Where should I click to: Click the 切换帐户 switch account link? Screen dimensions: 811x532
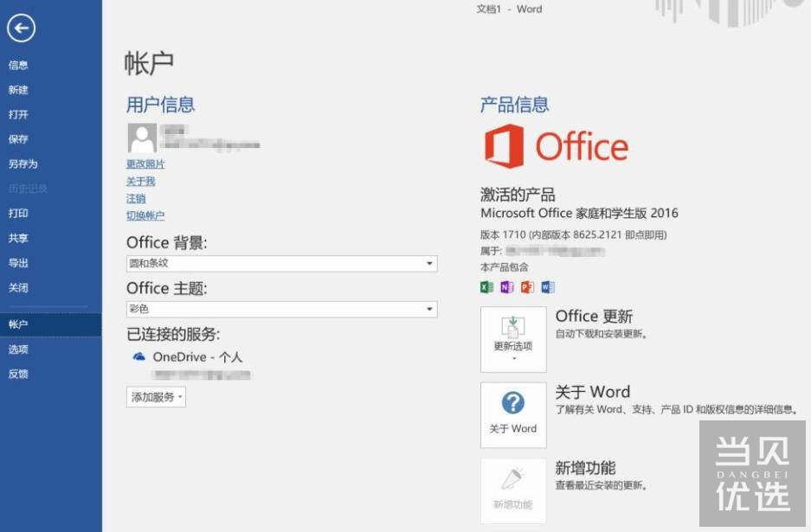coord(145,215)
